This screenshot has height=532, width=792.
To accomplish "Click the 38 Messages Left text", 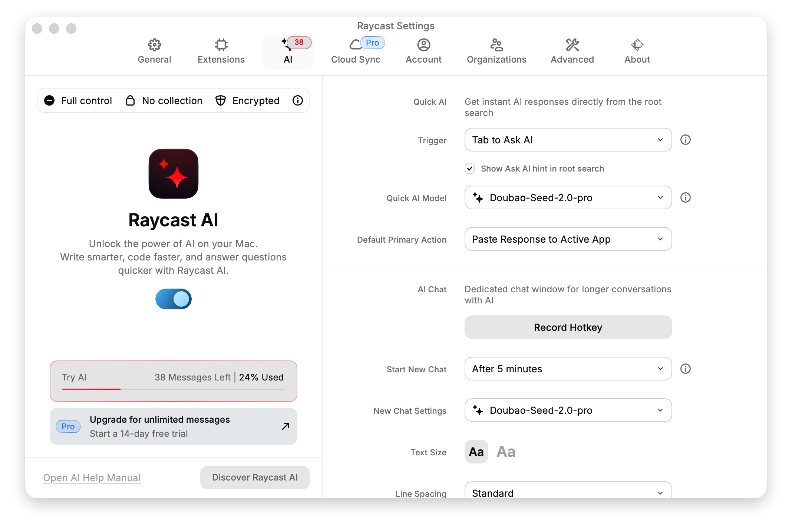I will click(x=192, y=377).
